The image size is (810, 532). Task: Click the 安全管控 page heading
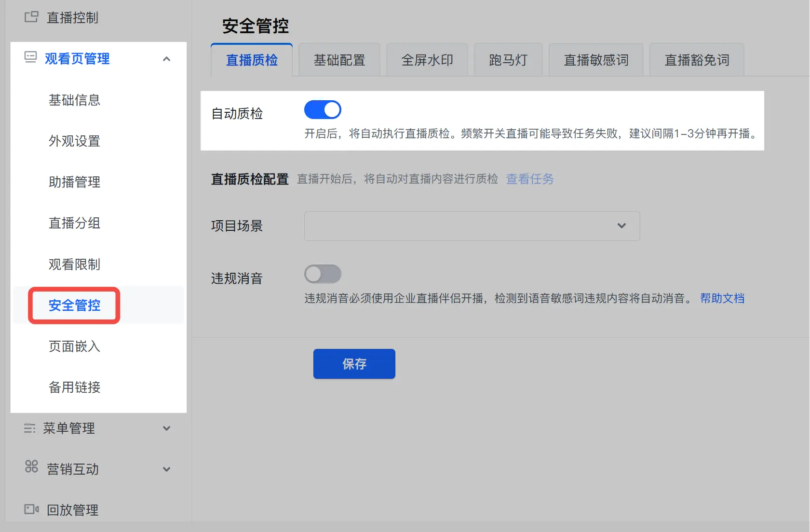[x=256, y=26]
